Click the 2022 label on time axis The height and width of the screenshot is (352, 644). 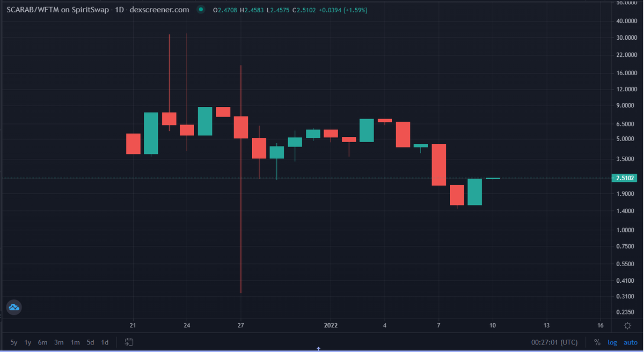tap(331, 325)
